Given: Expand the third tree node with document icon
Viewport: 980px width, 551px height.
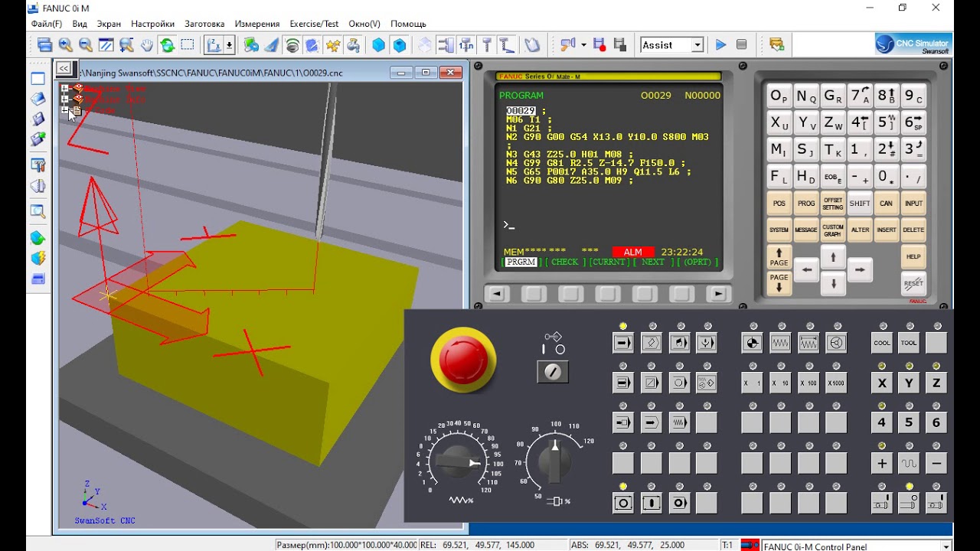Looking at the screenshot, I should (66, 109).
